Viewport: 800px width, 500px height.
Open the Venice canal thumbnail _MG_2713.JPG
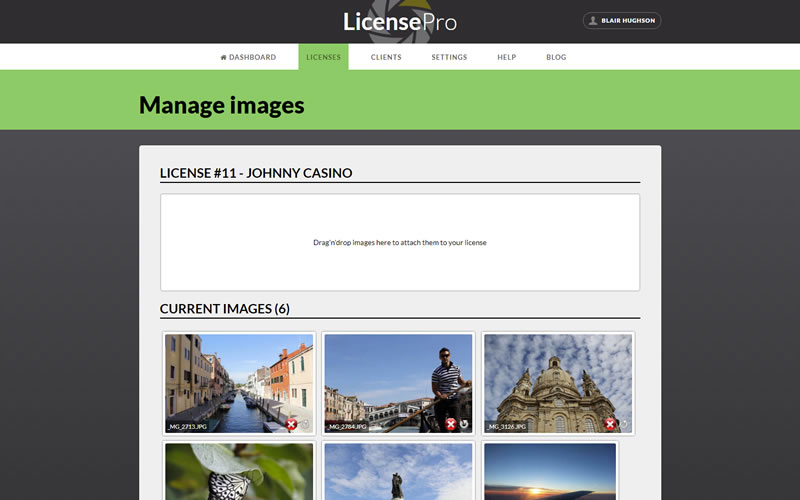click(239, 384)
